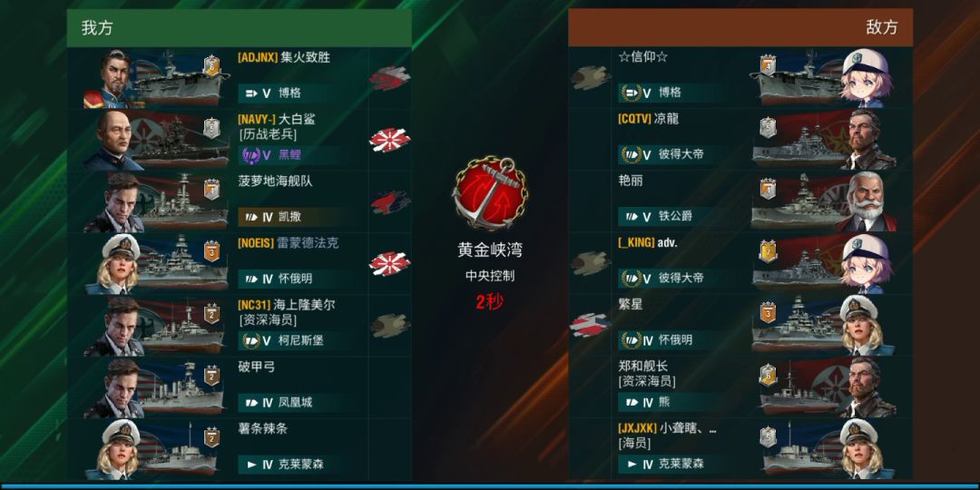
Task: Click enemy 铁公爵 battleship thumbnail
Action: point(797,202)
